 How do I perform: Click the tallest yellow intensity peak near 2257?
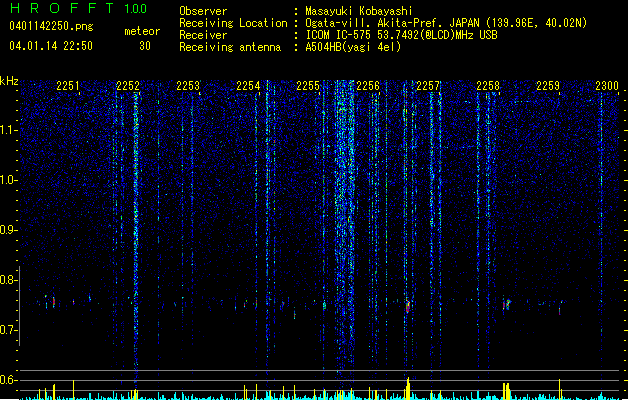(408, 388)
